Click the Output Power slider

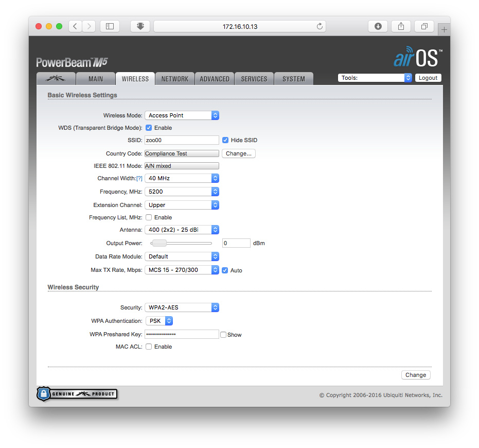click(181, 243)
